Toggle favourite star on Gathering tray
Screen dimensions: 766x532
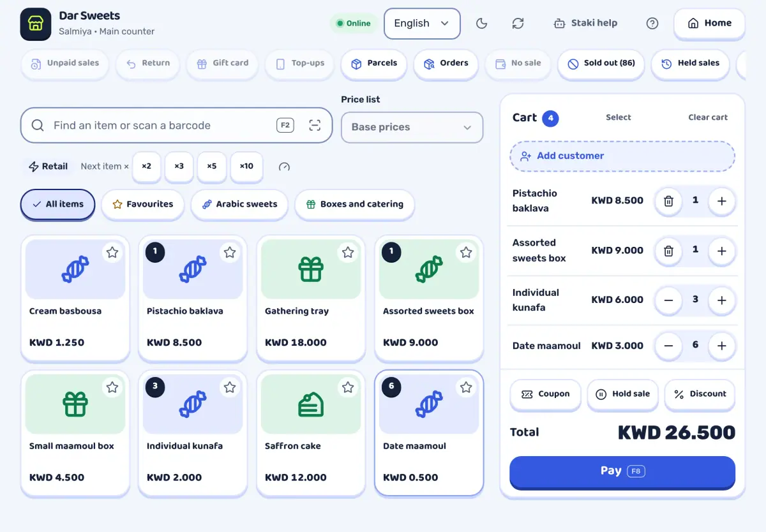pos(348,253)
